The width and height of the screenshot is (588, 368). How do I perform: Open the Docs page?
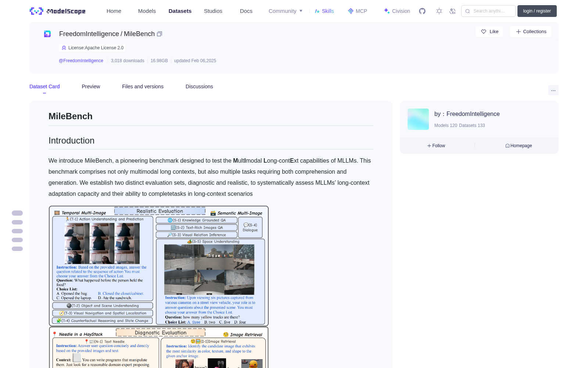pyautogui.click(x=246, y=11)
